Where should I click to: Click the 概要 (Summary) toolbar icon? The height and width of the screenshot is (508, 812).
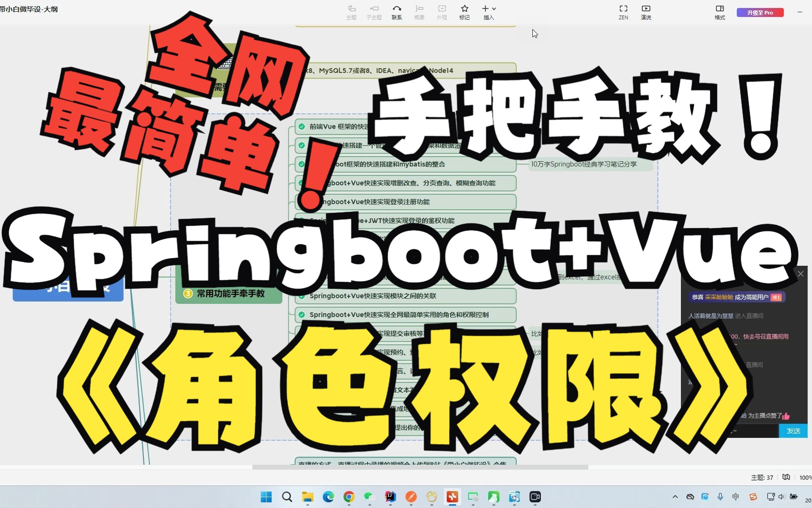pyautogui.click(x=419, y=13)
